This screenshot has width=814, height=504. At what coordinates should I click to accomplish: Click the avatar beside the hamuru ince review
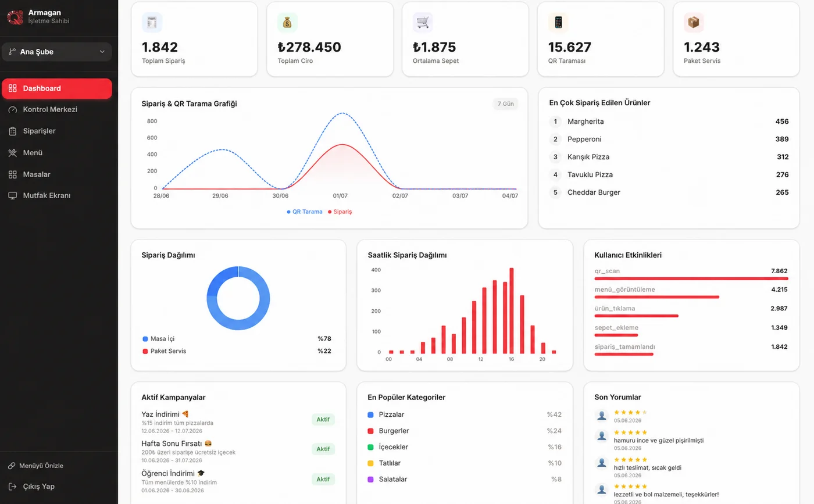point(602,435)
